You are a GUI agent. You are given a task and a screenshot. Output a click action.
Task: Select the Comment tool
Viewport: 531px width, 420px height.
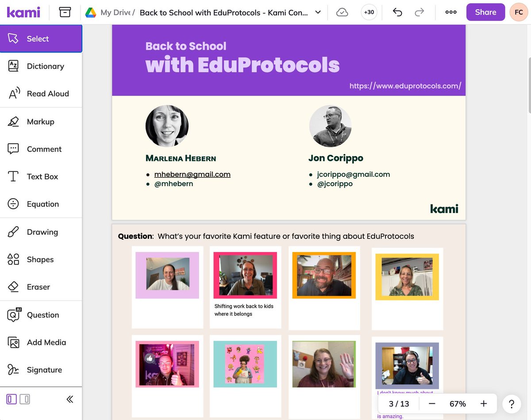(x=41, y=149)
